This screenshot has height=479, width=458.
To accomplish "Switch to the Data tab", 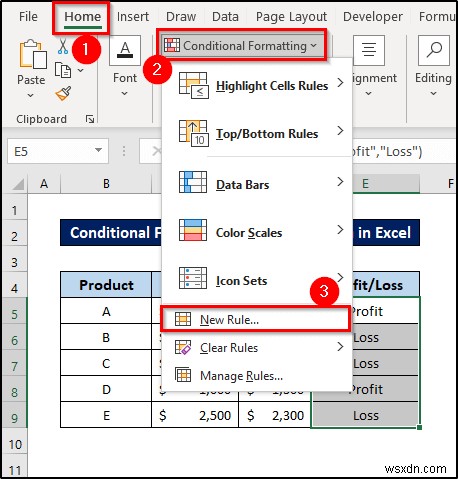I will 225,17.
